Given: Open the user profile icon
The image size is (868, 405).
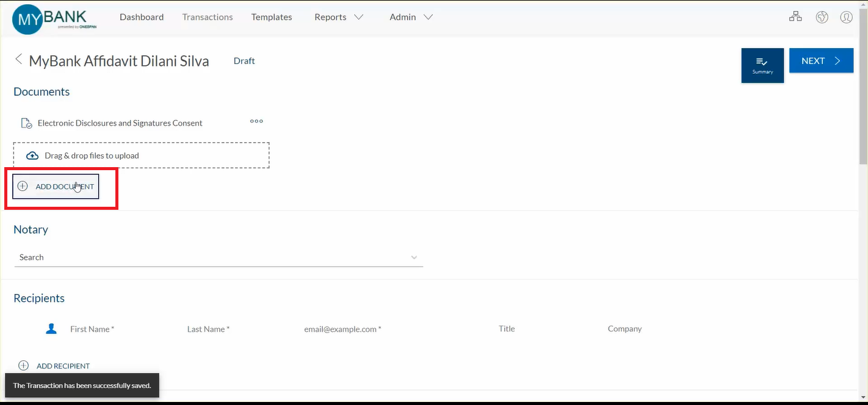Looking at the screenshot, I should coord(846,16).
